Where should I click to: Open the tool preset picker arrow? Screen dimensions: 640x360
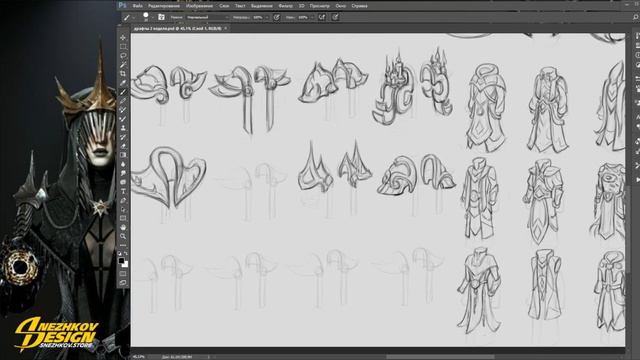coord(133,18)
